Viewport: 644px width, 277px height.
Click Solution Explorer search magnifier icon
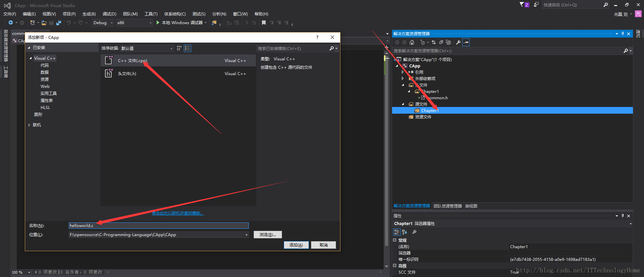[626, 51]
